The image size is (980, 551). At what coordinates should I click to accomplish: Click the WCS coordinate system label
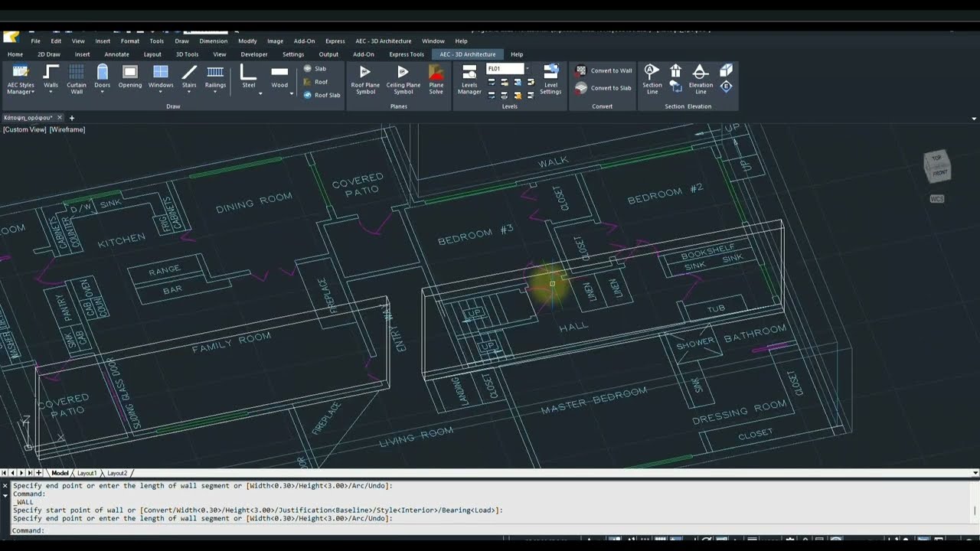pos(937,199)
